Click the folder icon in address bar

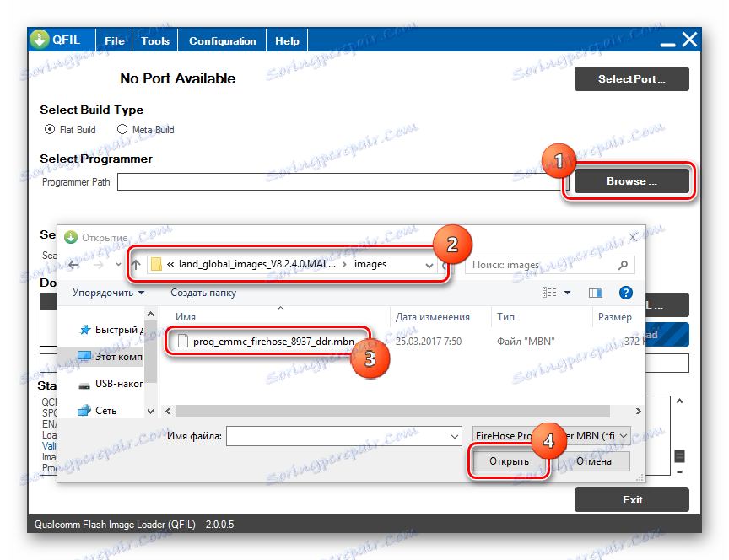(157, 264)
